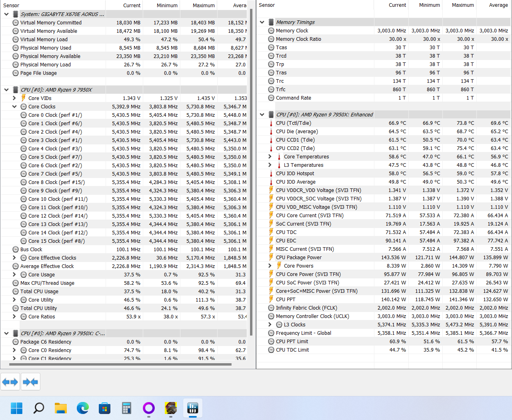Click the clock icon beside Command Rate
512x420 pixels.
(271, 98)
